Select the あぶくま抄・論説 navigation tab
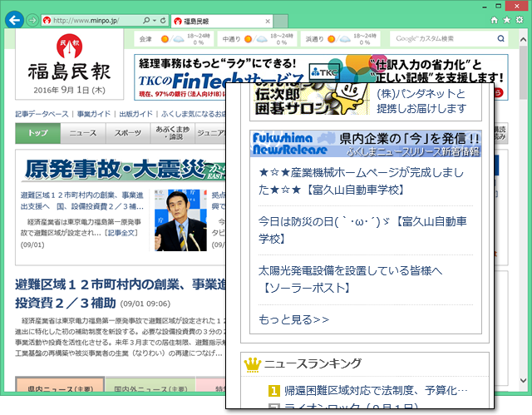Screen dimensions: 532x415 [x=173, y=133]
